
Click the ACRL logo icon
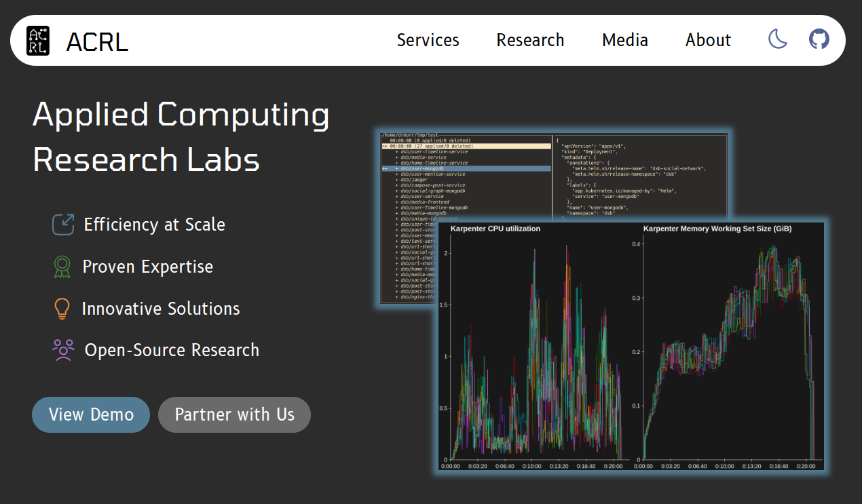click(x=38, y=41)
